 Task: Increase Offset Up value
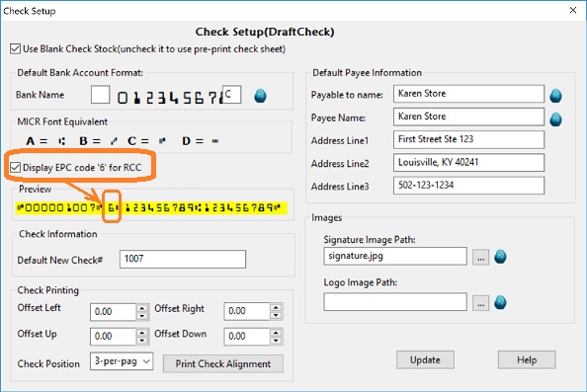pyautogui.click(x=142, y=333)
